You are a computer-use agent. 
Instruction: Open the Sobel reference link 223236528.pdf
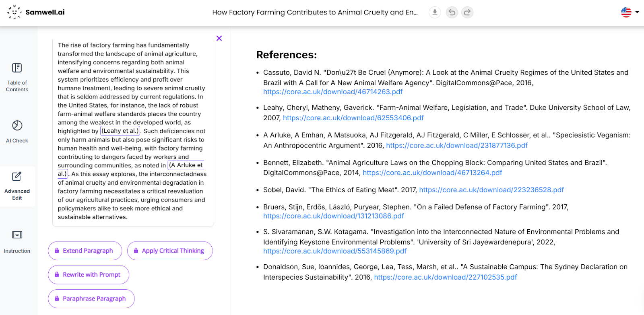pyautogui.click(x=491, y=190)
